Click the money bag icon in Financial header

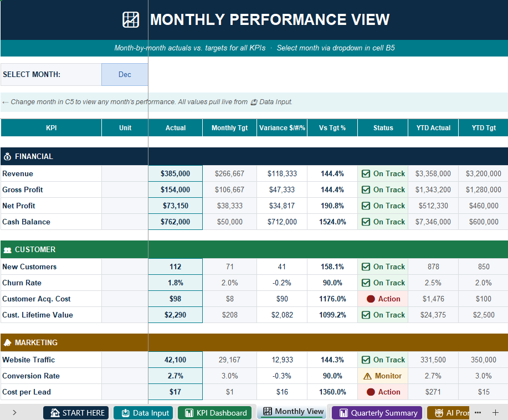(7, 156)
